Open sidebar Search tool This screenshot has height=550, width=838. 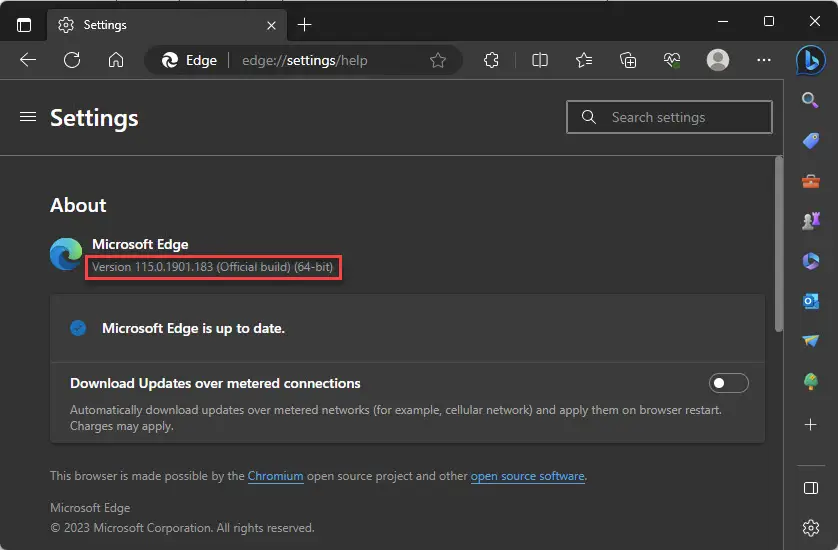[810, 100]
